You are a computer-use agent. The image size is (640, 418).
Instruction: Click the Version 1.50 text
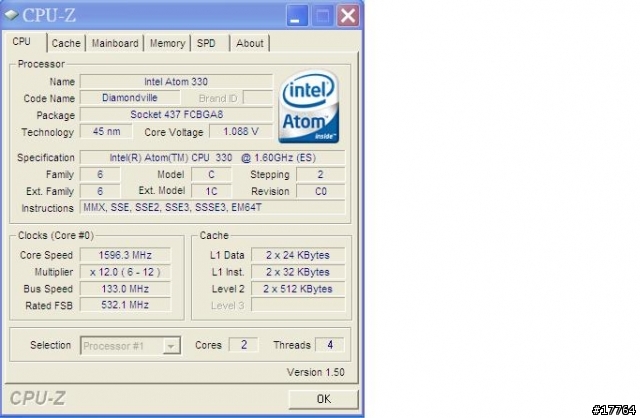[x=316, y=372]
